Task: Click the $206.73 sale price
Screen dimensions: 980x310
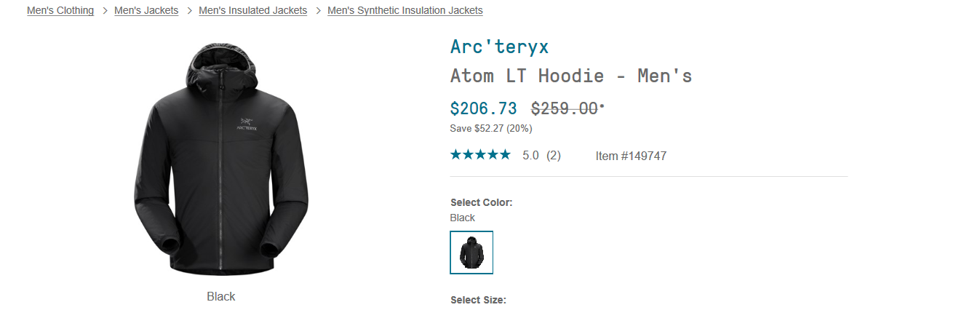Action: (484, 109)
